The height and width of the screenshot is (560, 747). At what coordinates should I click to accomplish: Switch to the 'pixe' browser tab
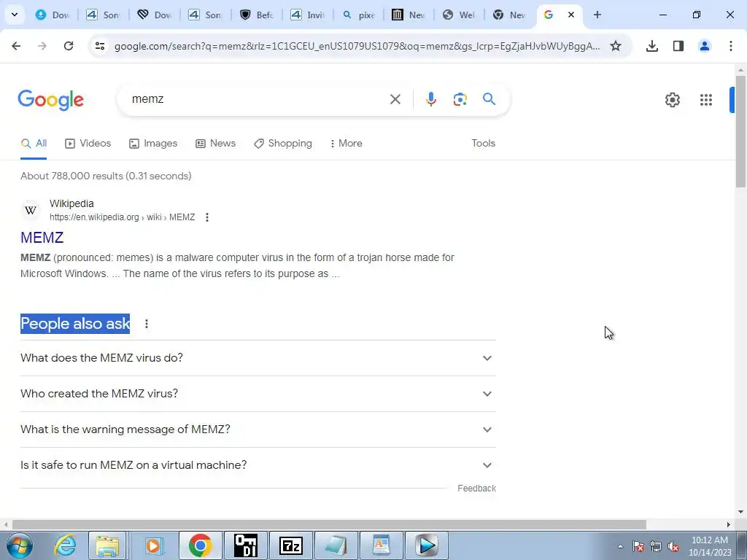point(359,15)
